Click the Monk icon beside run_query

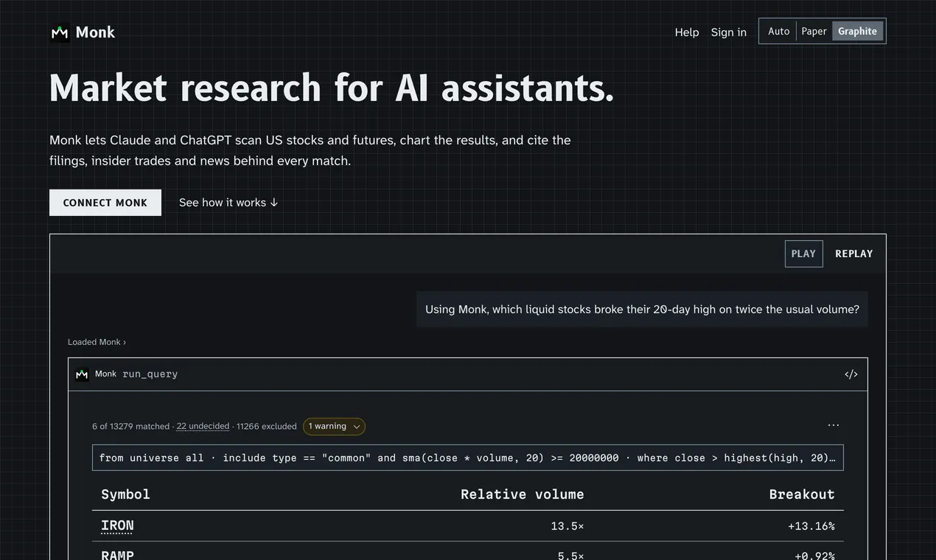pyautogui.click(x=82, y=374)
